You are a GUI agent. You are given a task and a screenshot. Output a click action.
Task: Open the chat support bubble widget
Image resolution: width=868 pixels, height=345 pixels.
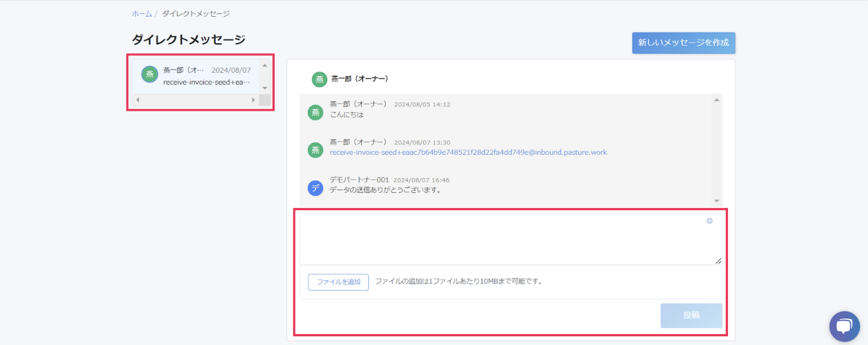click(844, 326)
